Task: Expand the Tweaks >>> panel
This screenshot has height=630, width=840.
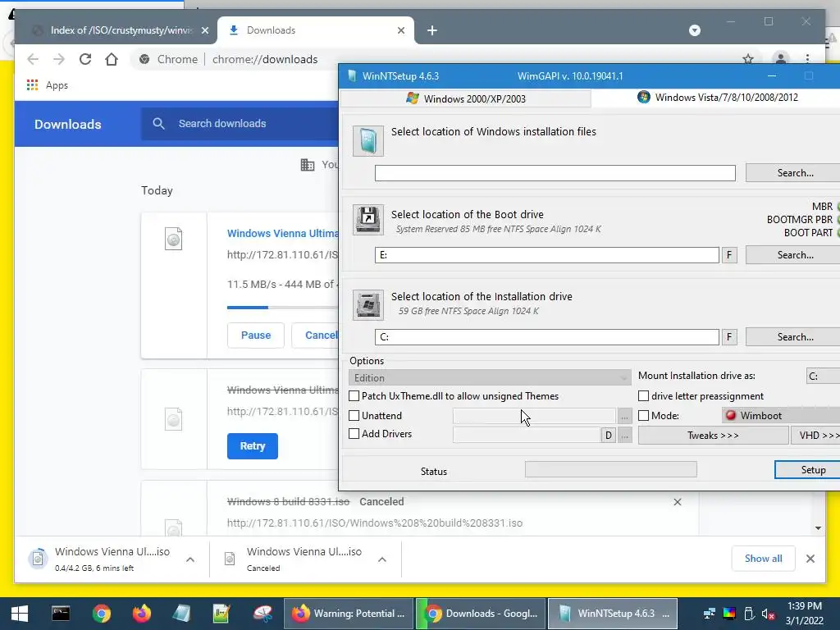Action: [713, 436]
